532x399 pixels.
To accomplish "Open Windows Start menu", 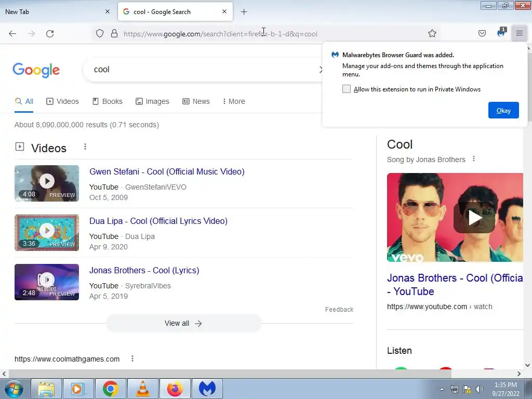I will [13, 389].
